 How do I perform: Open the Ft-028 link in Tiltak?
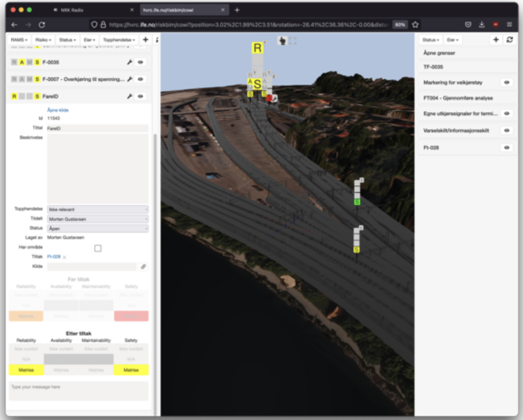[x=54, y=257]
